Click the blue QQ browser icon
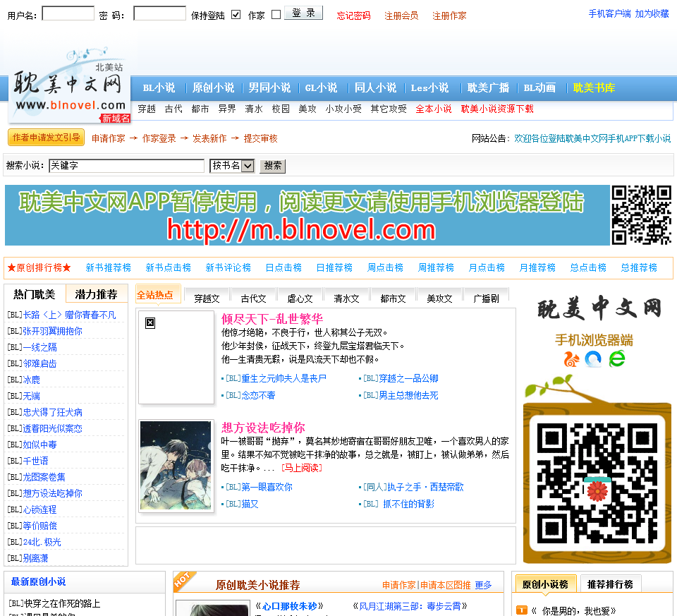This screenshot has width=677, height=616. 593,359
